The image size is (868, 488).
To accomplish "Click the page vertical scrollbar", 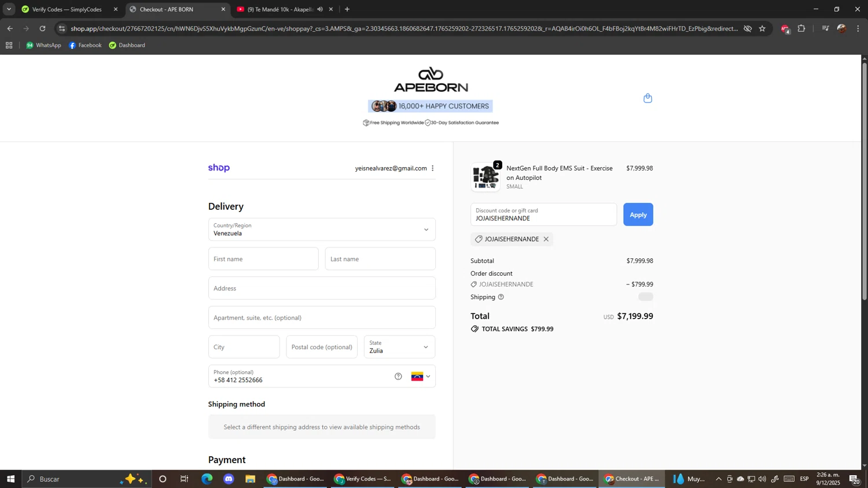I will 865,180.
